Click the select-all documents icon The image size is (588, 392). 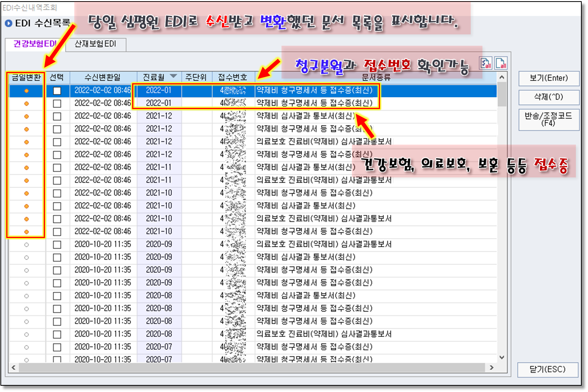(x=486, y=64)
